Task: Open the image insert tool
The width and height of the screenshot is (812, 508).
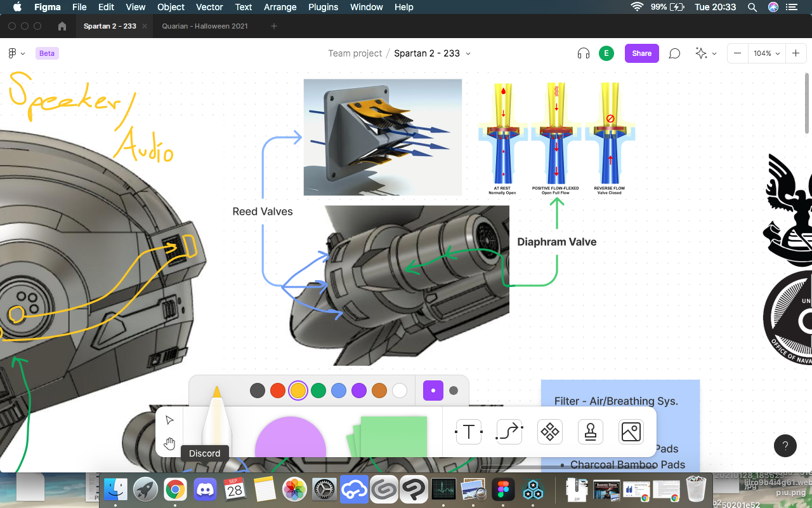Action: tap(631, 432)
